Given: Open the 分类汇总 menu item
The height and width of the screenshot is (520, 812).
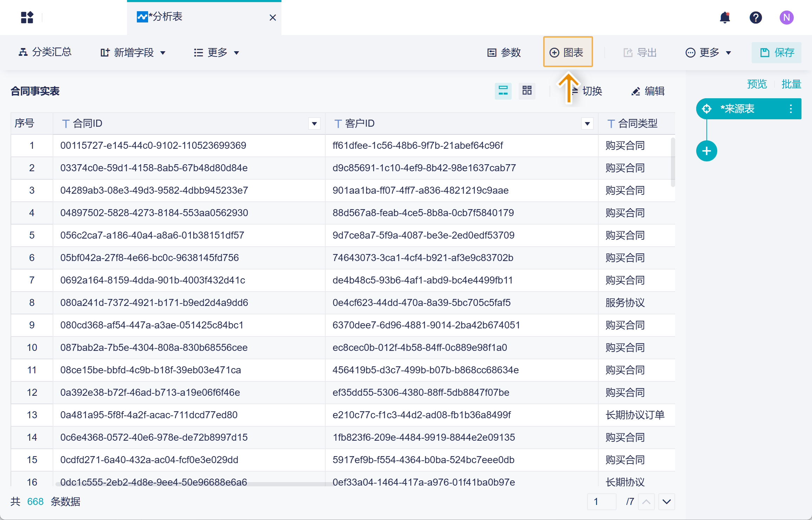Looking at the screenshot, I should coord(45,52).
